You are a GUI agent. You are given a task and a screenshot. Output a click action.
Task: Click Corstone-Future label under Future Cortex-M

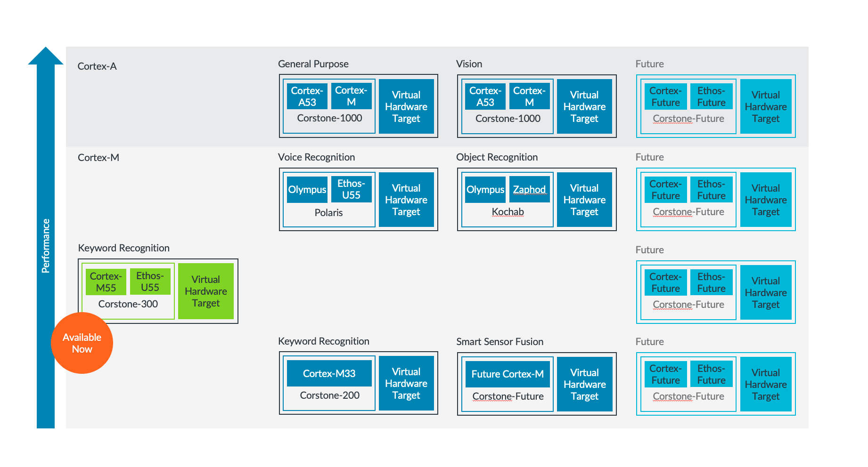508,396
